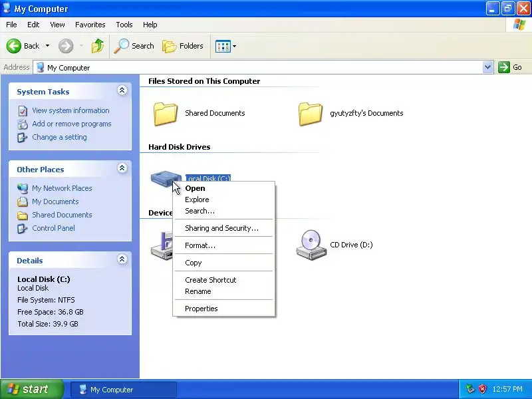Open the My Documents link
This screenshot has width=532, height=399.
coord(55,201)
